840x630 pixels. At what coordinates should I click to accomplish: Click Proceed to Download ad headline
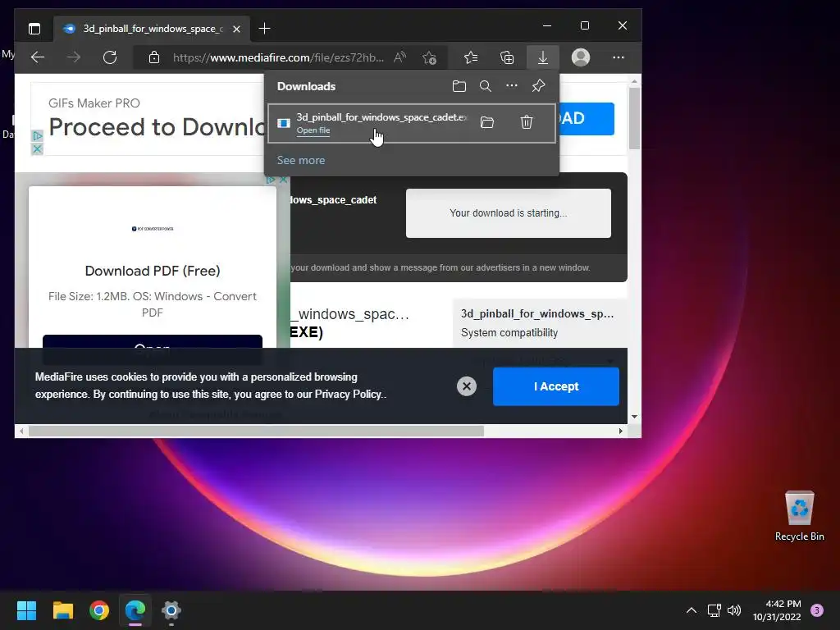click(x=157, y=127)
